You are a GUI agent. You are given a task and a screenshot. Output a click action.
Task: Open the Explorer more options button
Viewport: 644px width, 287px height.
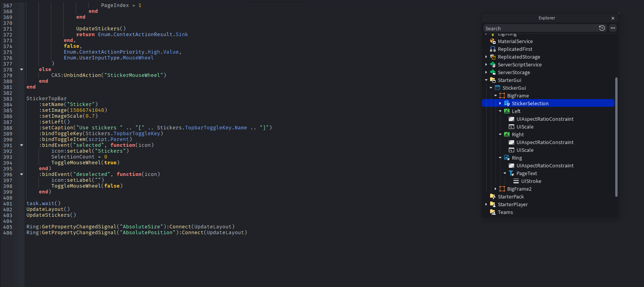[613, 28]
